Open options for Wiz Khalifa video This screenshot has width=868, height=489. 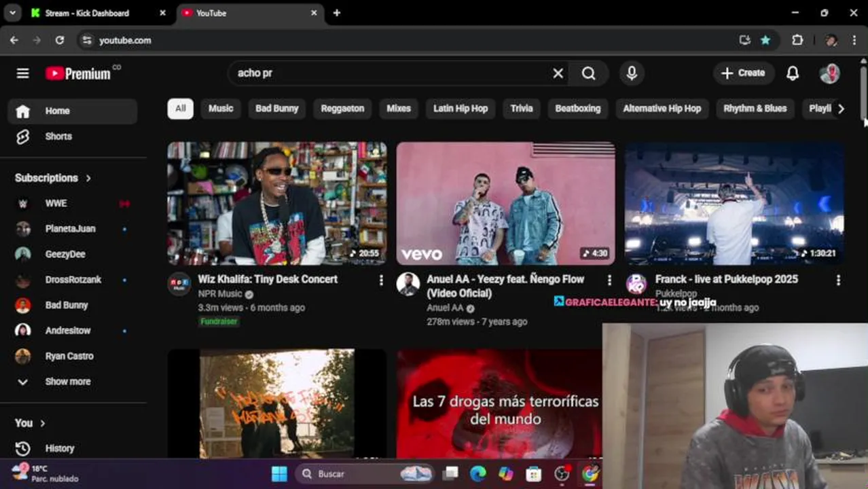coord(381,280)
